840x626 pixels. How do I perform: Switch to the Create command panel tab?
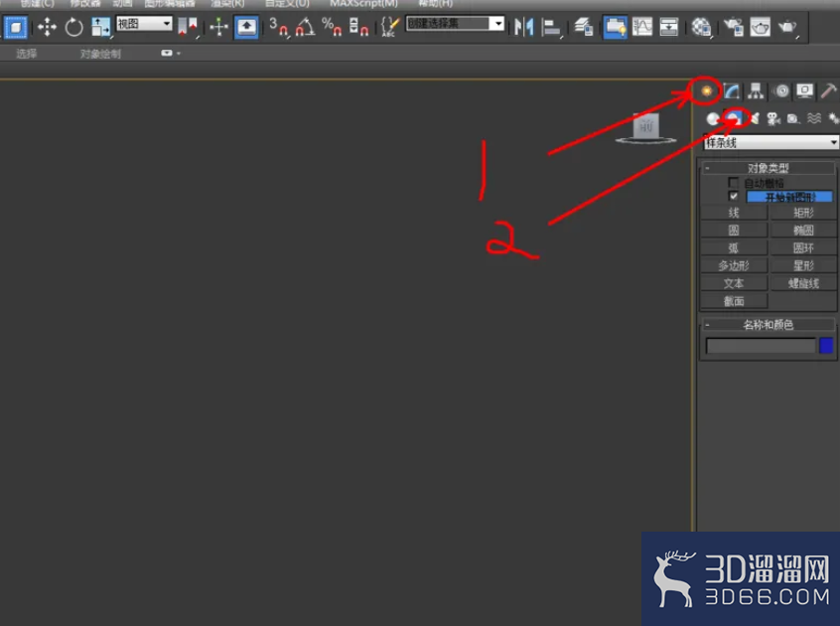[x=707, y=91]
